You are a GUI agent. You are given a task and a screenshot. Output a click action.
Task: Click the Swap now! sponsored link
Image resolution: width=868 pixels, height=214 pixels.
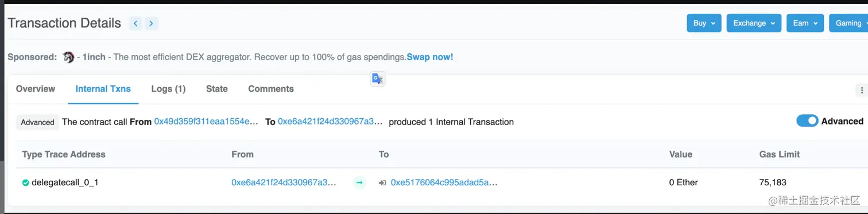tap(430, 57)
